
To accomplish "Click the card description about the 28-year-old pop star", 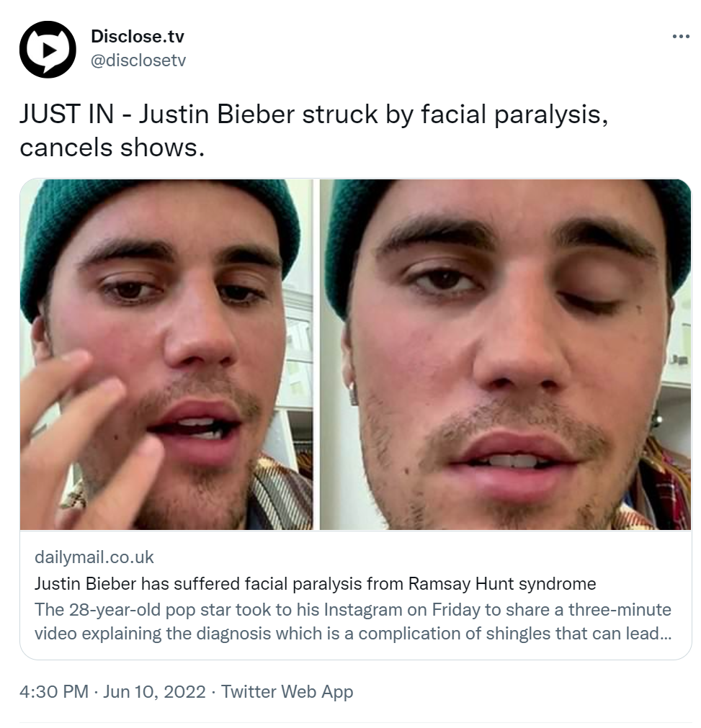I will click(x=353, y=621).
